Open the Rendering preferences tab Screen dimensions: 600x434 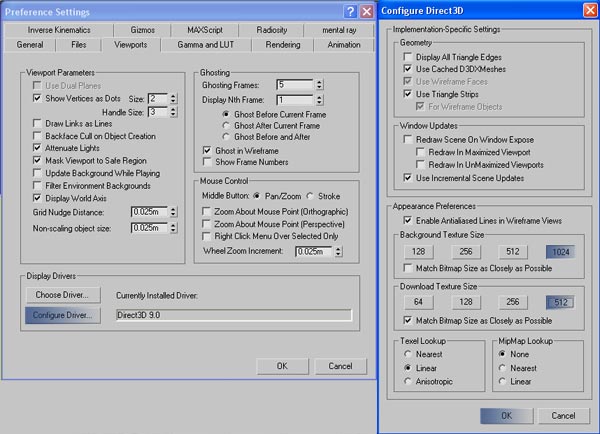pos(282,45)
